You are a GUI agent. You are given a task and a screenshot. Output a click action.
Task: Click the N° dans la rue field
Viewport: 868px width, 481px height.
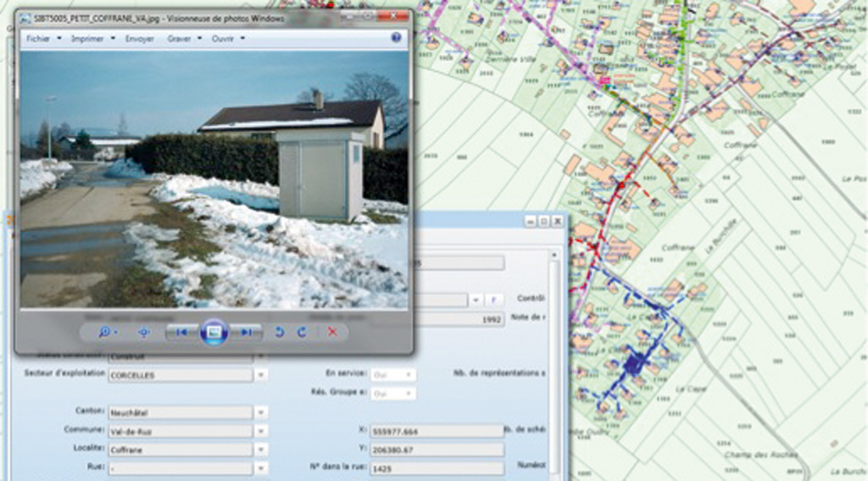point(436,467)
